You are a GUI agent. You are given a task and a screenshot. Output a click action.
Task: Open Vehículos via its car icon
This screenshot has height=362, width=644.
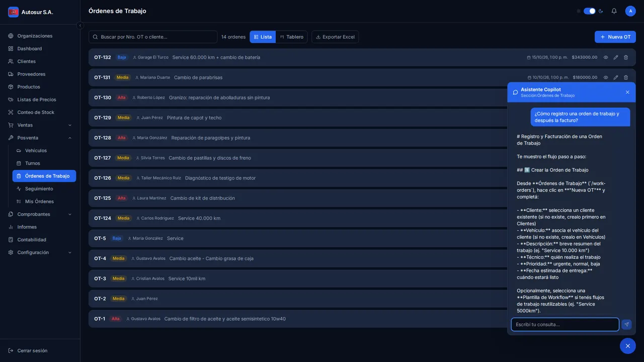(19, 151)
